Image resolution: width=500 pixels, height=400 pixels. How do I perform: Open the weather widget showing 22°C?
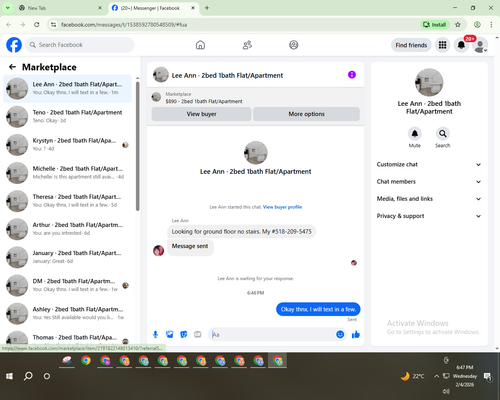pyautogui.click(x=412, y=376)
